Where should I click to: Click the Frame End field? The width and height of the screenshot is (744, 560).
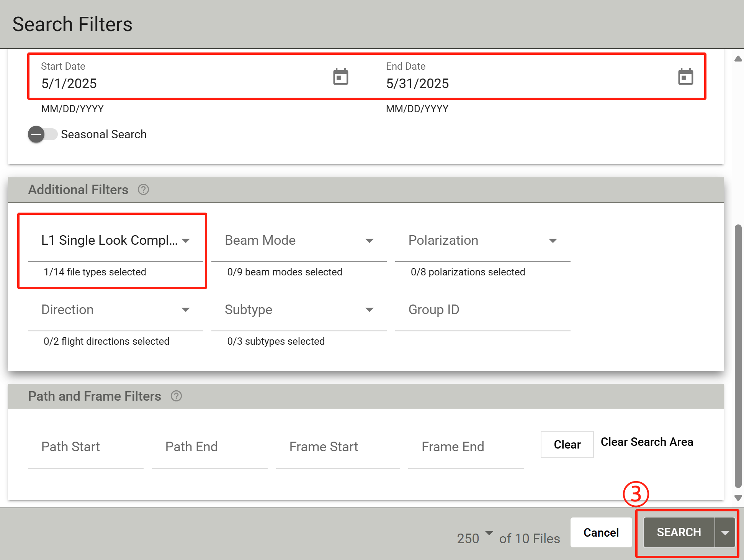[x=466, y=447]
